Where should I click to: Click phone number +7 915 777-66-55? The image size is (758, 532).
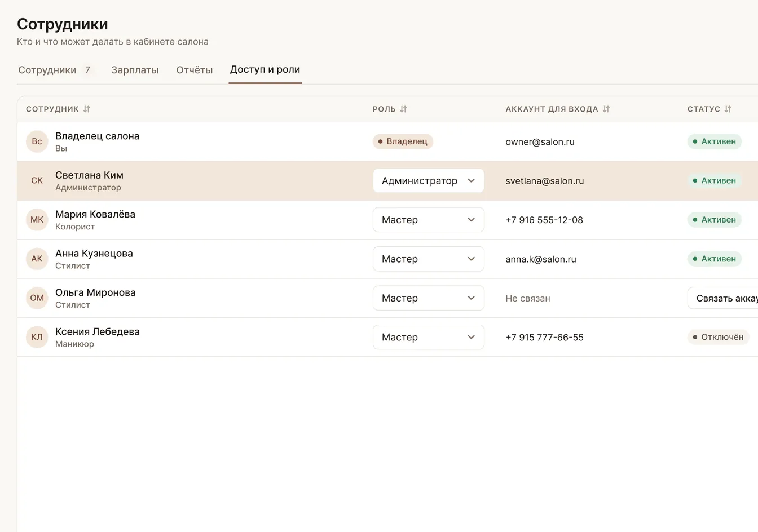click(545, 338)
